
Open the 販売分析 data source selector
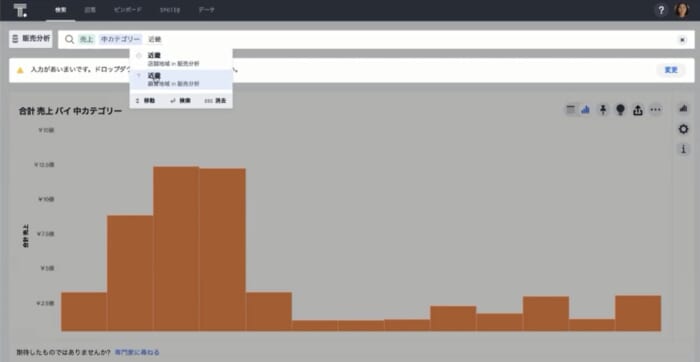pos(31,39)
